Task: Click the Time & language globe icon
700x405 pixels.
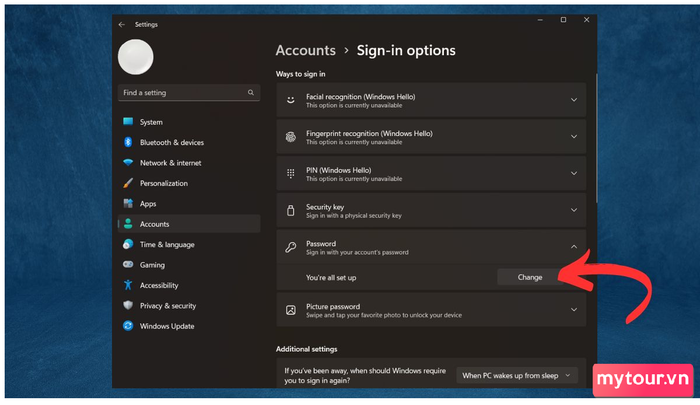Action: click(128, 244)
